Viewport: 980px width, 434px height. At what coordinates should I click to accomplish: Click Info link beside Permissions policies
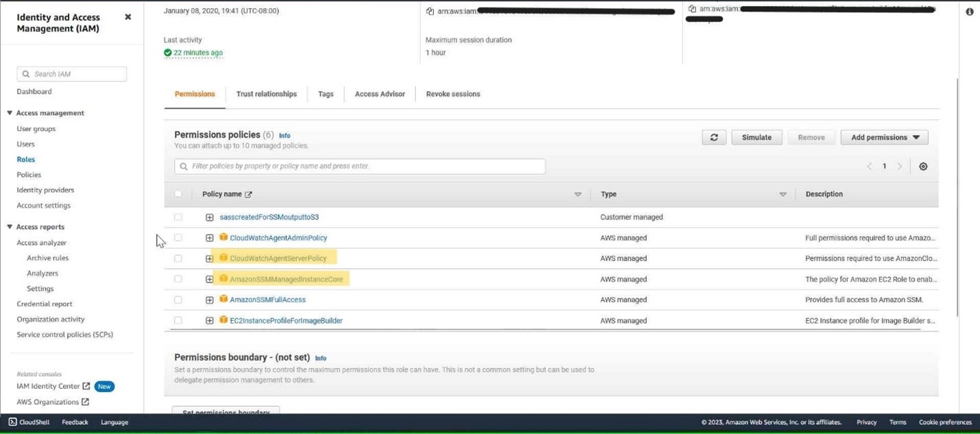tap(284, 136)
